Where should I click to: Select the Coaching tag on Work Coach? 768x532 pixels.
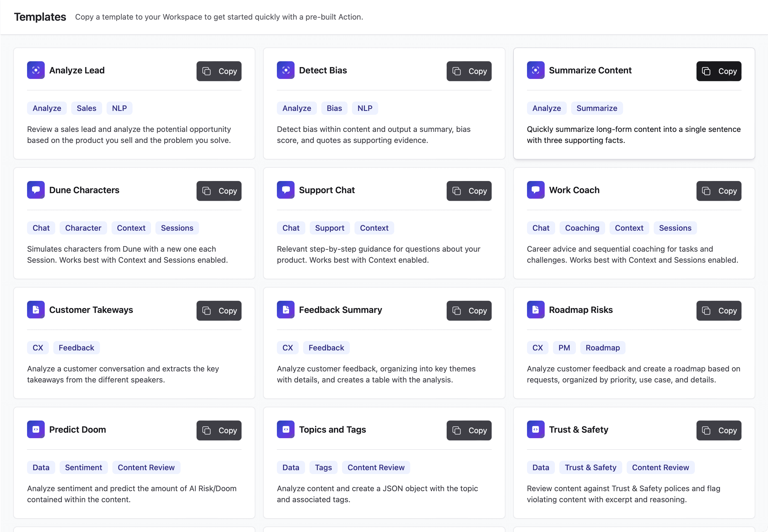[x=582, y=228]
